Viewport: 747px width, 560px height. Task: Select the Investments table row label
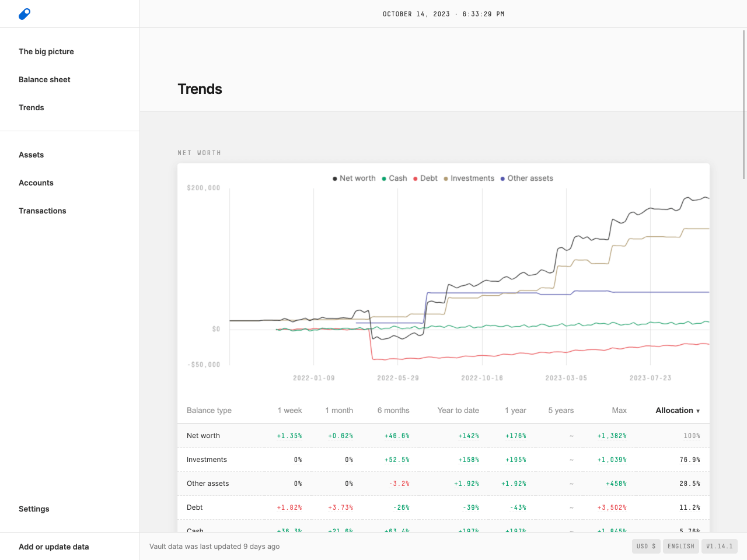[x=207, y=460]
